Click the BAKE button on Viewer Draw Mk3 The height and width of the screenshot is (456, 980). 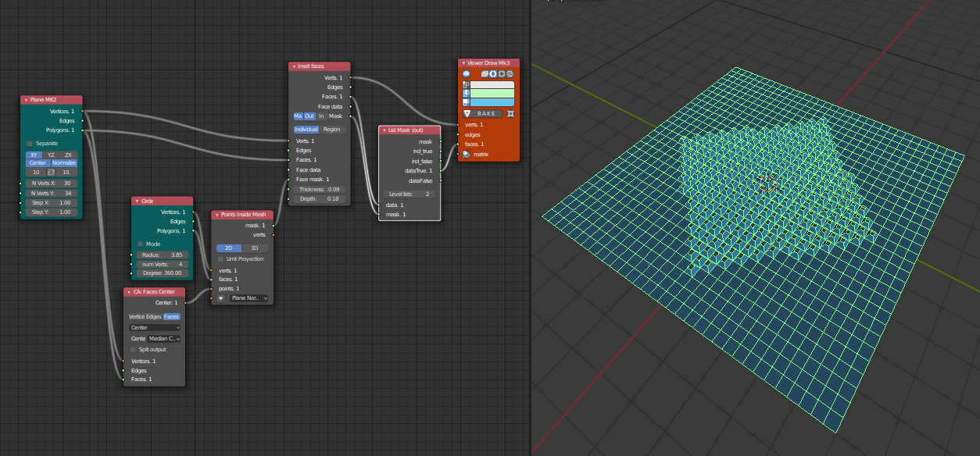485,112
